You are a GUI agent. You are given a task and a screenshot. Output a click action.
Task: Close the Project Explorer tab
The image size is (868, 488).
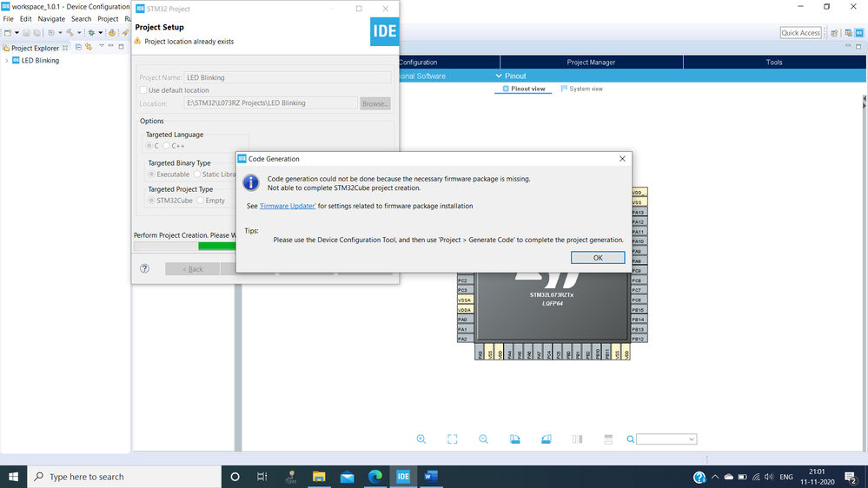[65, 48]
